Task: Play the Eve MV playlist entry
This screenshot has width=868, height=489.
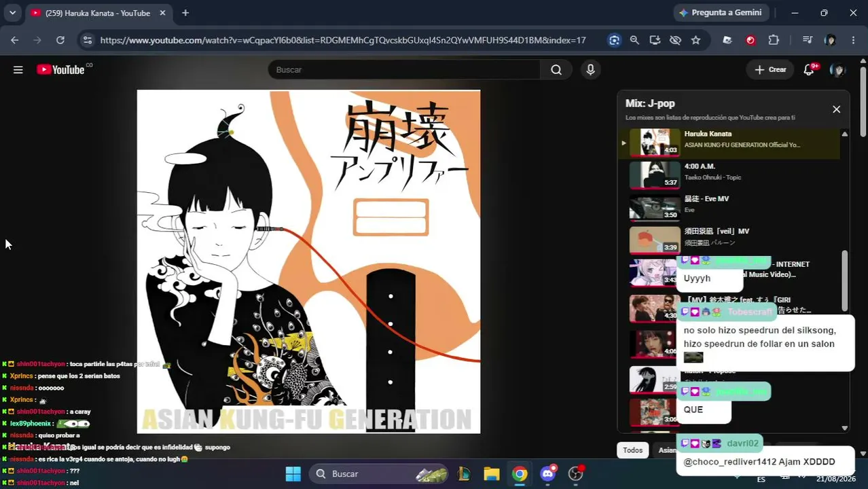Action: point(729,208)
